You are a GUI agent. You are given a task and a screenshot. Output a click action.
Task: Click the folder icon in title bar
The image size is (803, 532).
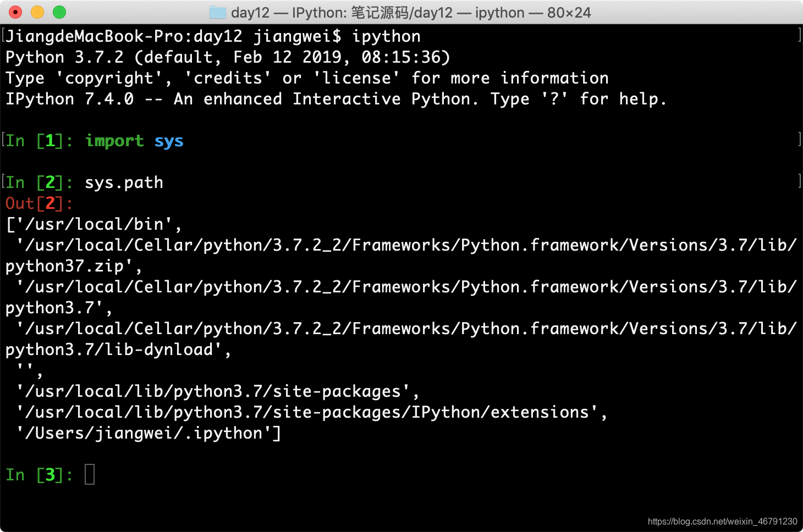tap(218, 13)
